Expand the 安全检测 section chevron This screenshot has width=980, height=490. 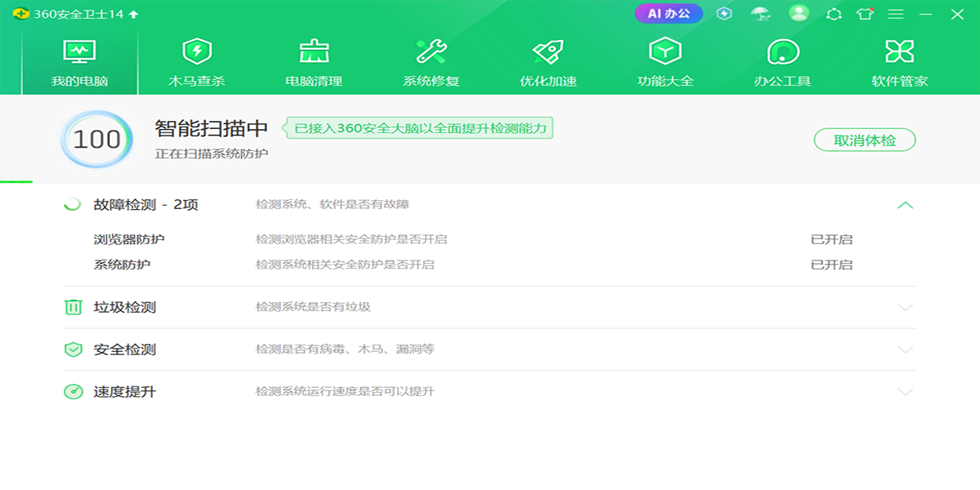(x=905, y=350)
